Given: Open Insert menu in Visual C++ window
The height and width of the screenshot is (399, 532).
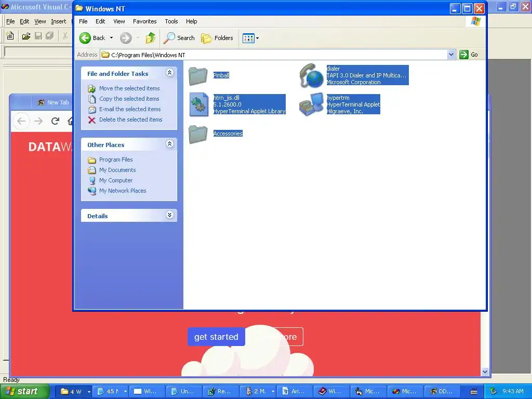Looking at the screenshot, I should tap(59, 21).
